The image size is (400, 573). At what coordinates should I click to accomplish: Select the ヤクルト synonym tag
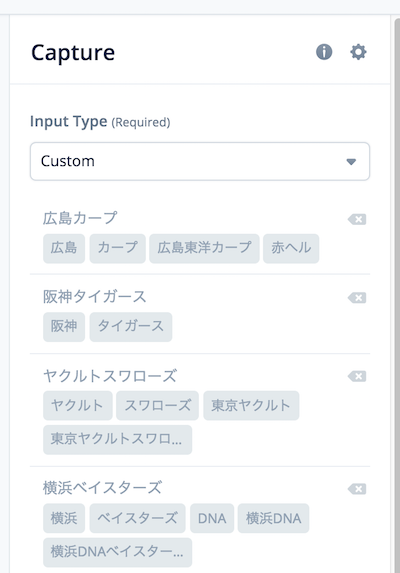(78, 406)
